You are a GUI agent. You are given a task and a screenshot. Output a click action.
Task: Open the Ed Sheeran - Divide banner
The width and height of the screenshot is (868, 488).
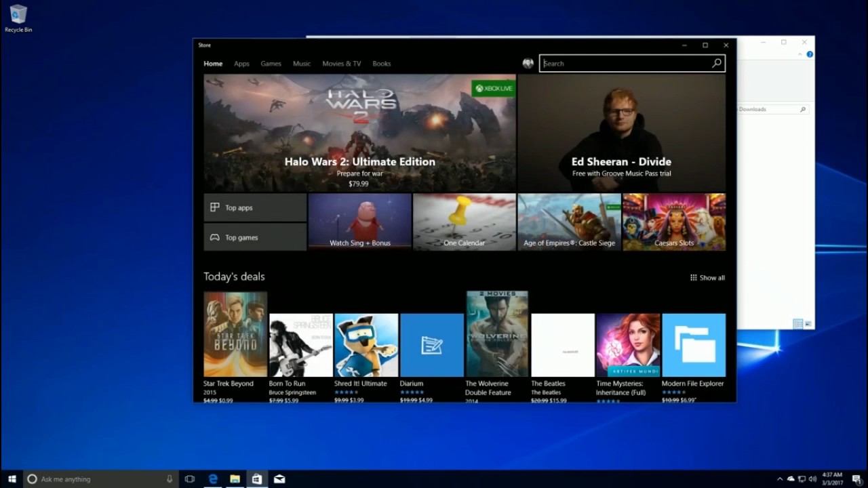click(x=622, y=133)
